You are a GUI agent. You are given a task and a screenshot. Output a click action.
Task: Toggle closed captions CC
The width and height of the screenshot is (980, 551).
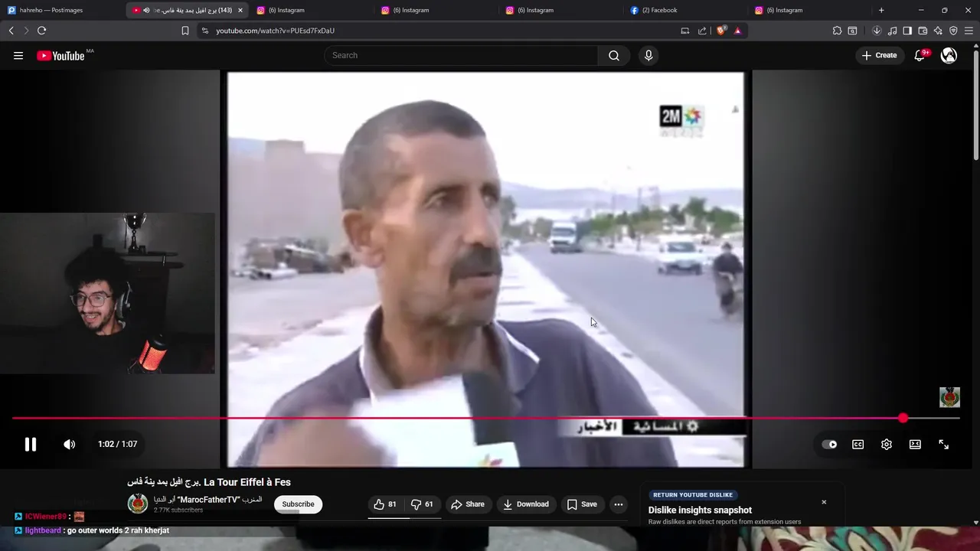click(x=858, y=444)
